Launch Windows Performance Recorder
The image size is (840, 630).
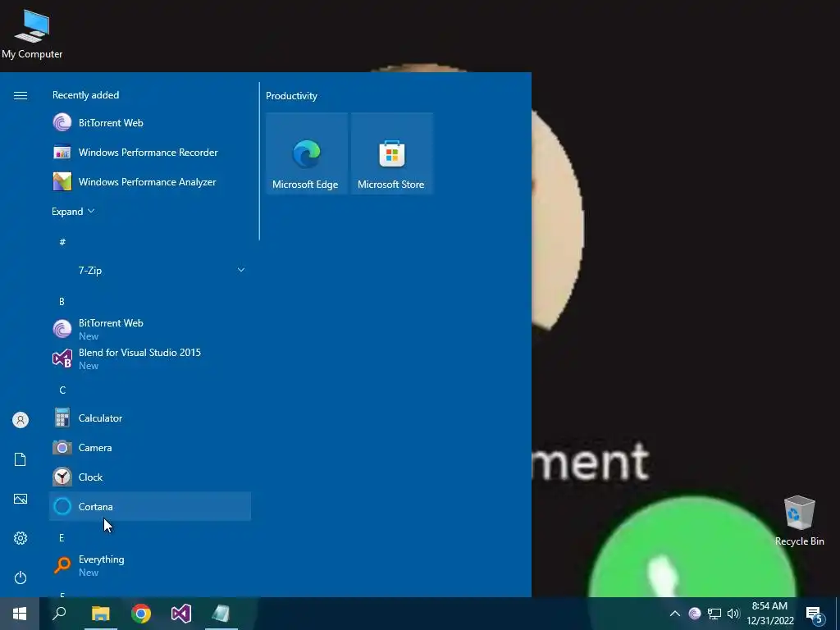(x=150, y=152)
